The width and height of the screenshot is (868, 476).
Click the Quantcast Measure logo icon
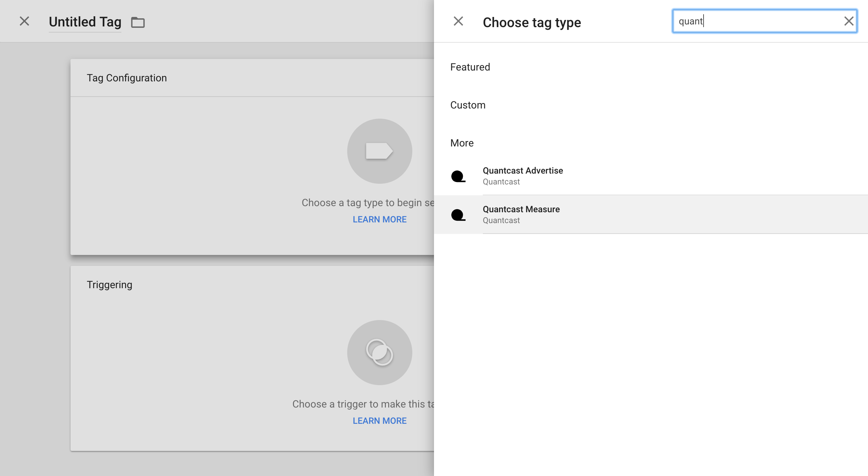[x=458, y=215]
